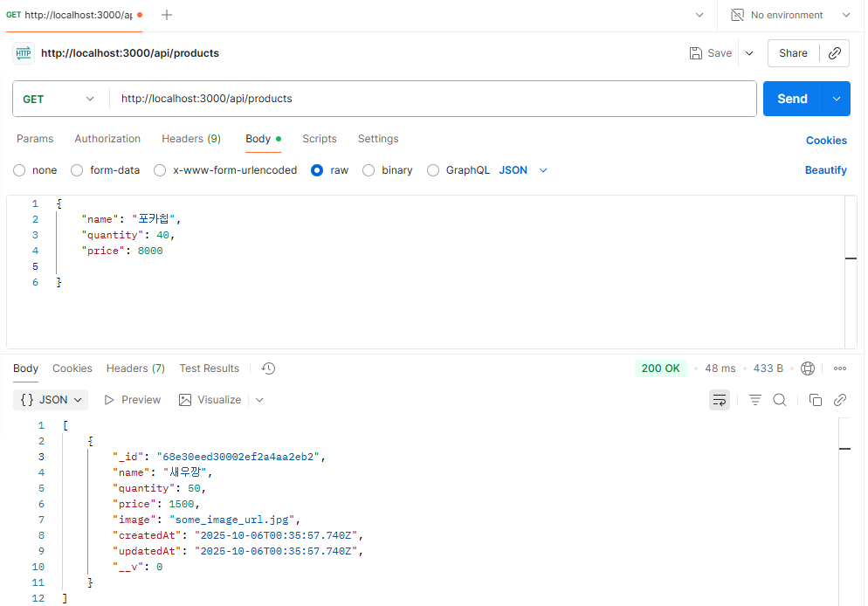
Task: Click the Save button text
Action: 720,53
